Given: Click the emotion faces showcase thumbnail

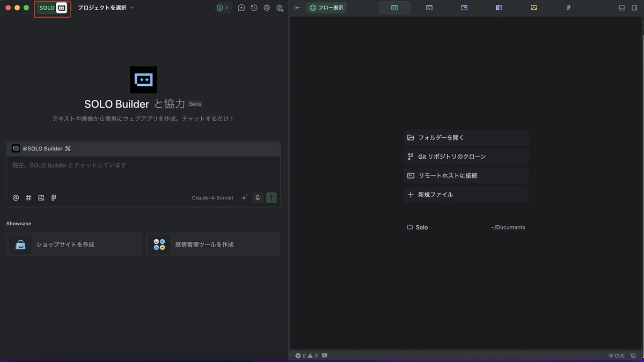Looking at the screenshot, I should click(159, 245).
